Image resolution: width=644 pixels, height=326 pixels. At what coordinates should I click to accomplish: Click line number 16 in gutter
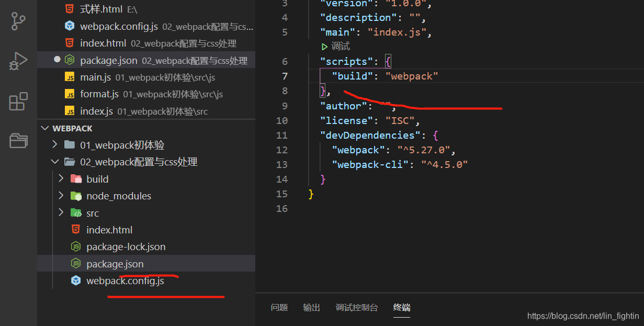click(x=282, y=208)
